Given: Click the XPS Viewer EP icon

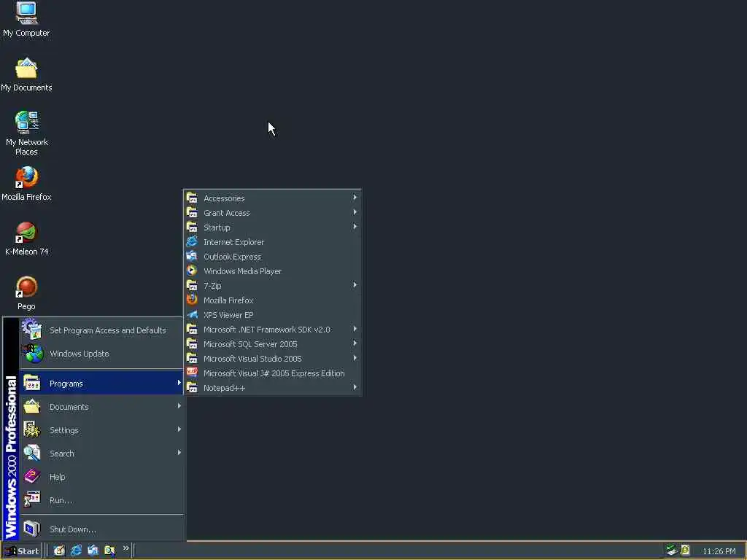Looking at the screenshot, I should click(x=192, y=314).
